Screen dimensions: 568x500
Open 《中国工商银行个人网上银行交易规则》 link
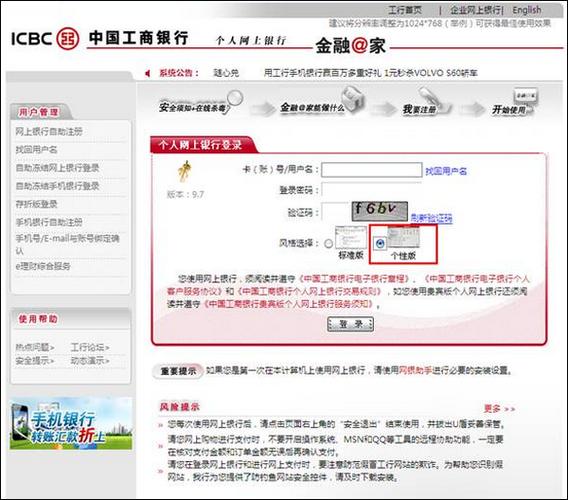point(309,291)
